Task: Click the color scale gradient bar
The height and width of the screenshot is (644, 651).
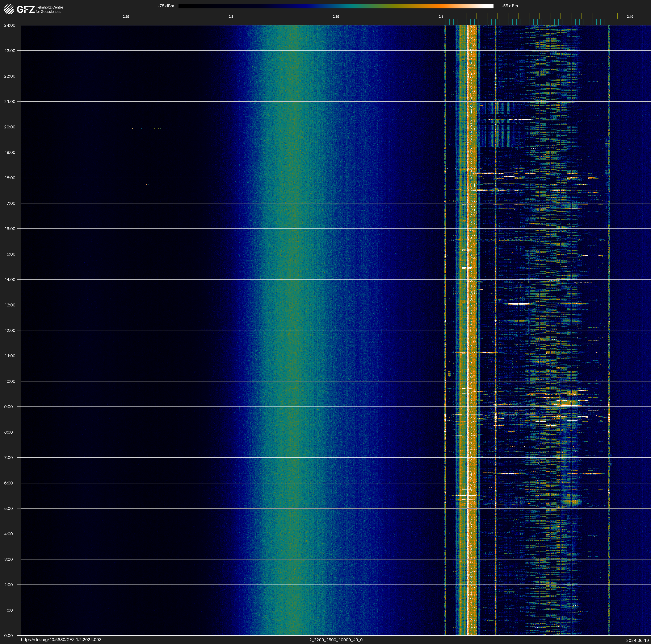Action: [336, 6]
